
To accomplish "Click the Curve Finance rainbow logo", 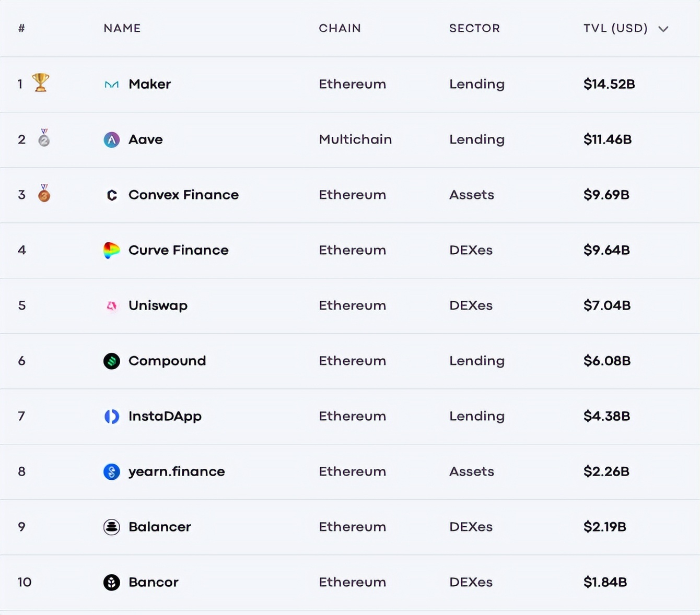I will (x=111, y=250).
